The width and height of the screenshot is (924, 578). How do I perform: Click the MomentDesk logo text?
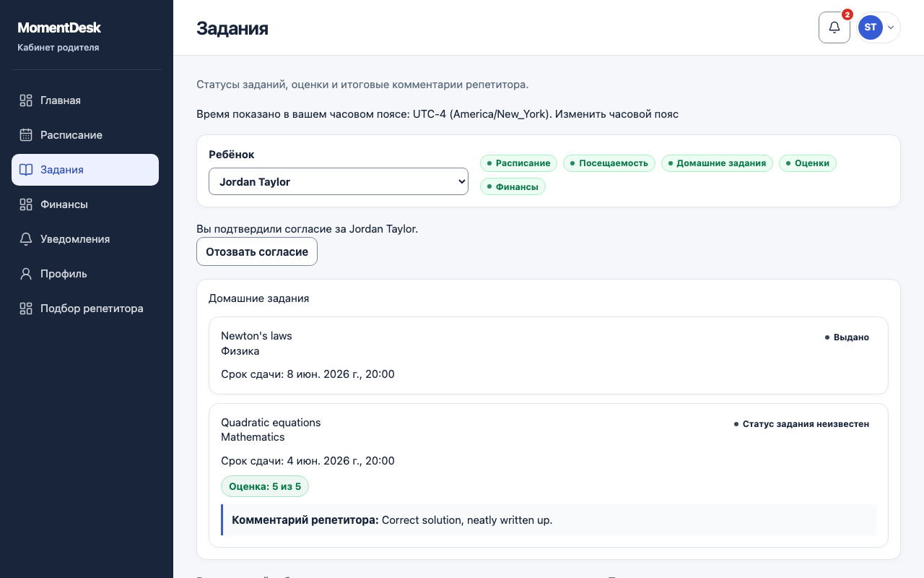[59, 27]
